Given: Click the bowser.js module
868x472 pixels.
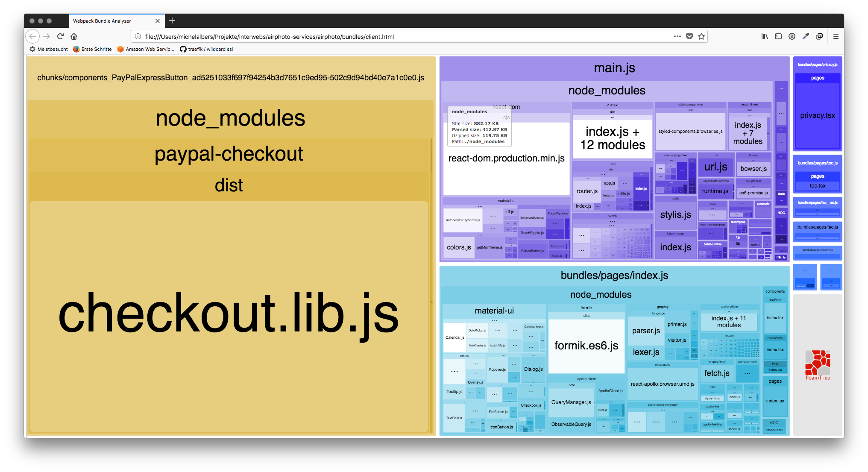Looking at the screenshot, I should [754, 169].
